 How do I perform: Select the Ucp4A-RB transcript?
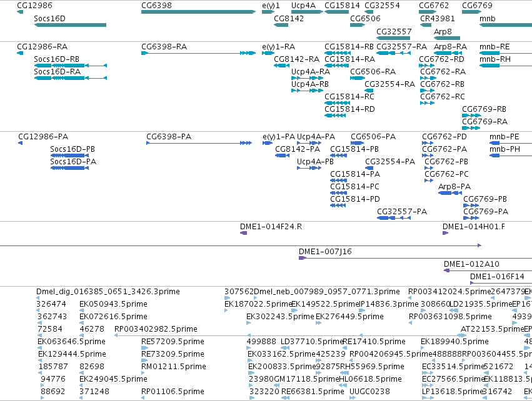click(308, 91)
